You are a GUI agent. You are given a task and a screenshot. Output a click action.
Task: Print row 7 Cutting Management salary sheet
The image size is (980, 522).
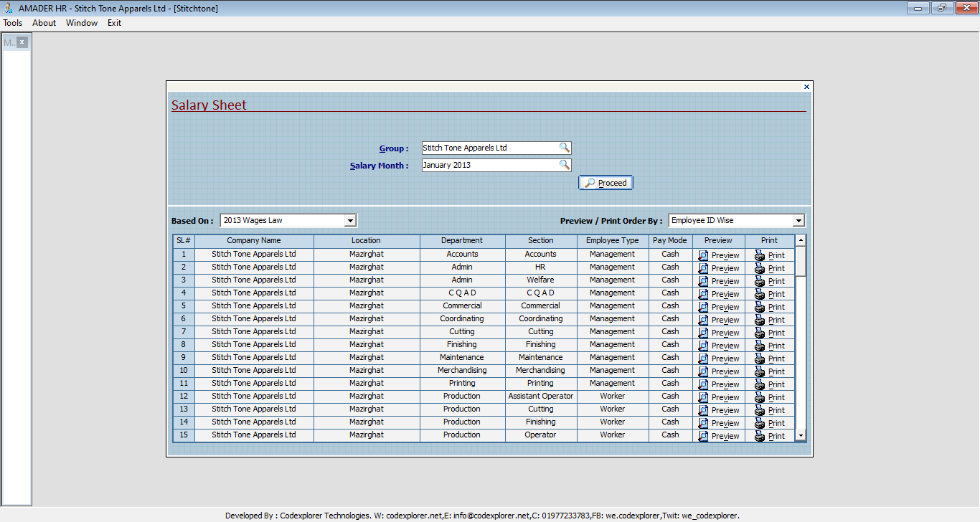tap(770, 333)
